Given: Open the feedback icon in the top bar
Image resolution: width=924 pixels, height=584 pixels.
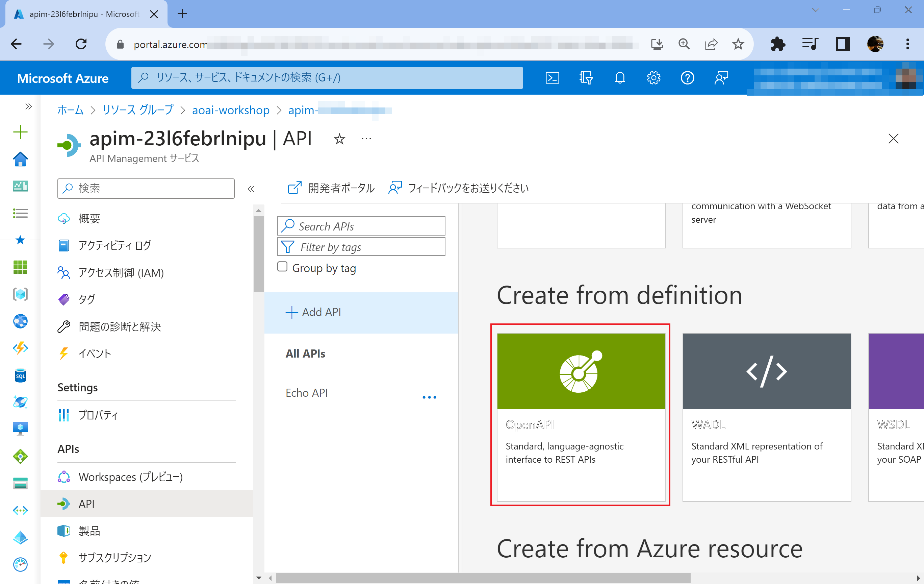Looking at the screenshot, I should [721, 77].
